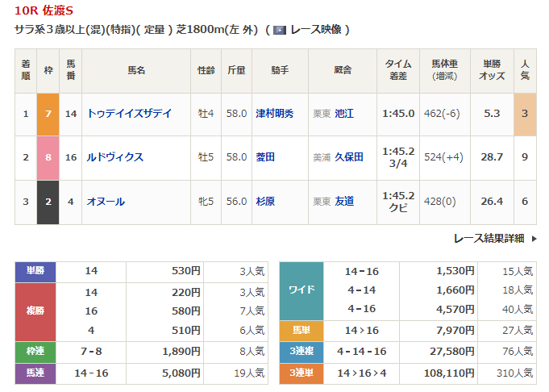
Task: Click the 馬連 payout label
Action: tap(35, 373)
